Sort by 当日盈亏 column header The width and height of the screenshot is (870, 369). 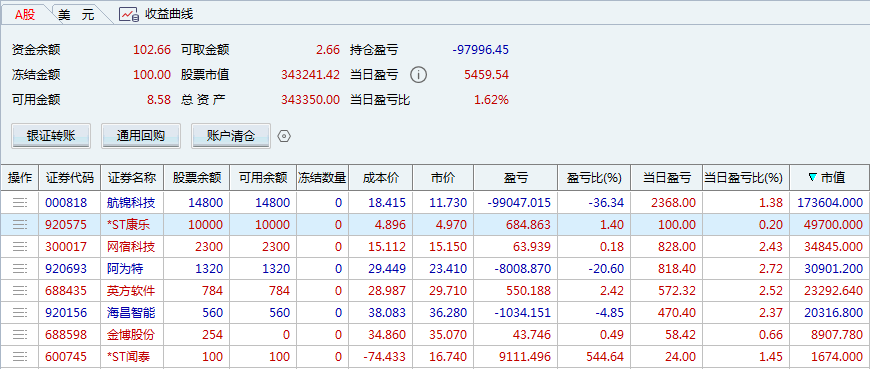667,178
